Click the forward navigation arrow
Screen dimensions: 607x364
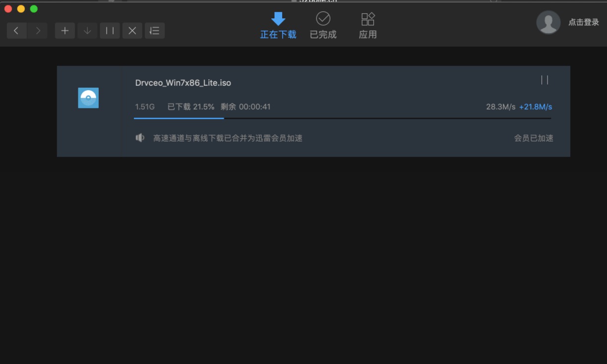[38, 31]
